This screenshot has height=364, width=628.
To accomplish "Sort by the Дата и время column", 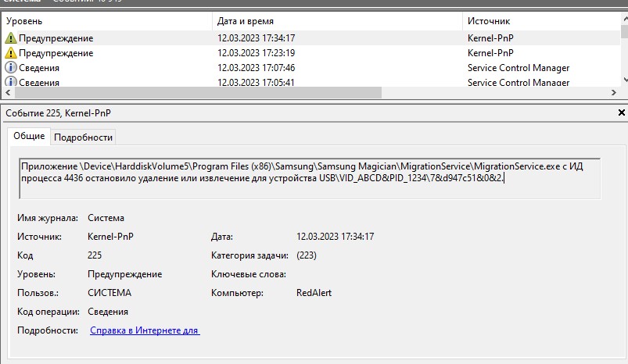I will (x=337, y=21).
